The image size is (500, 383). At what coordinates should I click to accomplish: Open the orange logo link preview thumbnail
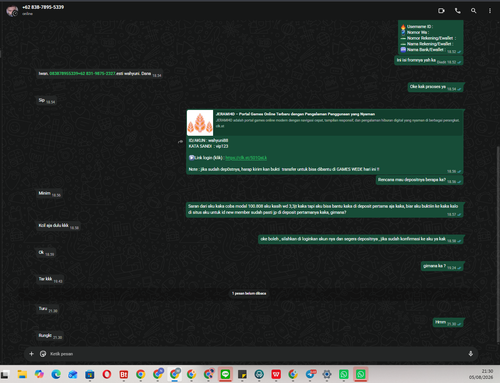pyautogui.click(x=200, y=123)
